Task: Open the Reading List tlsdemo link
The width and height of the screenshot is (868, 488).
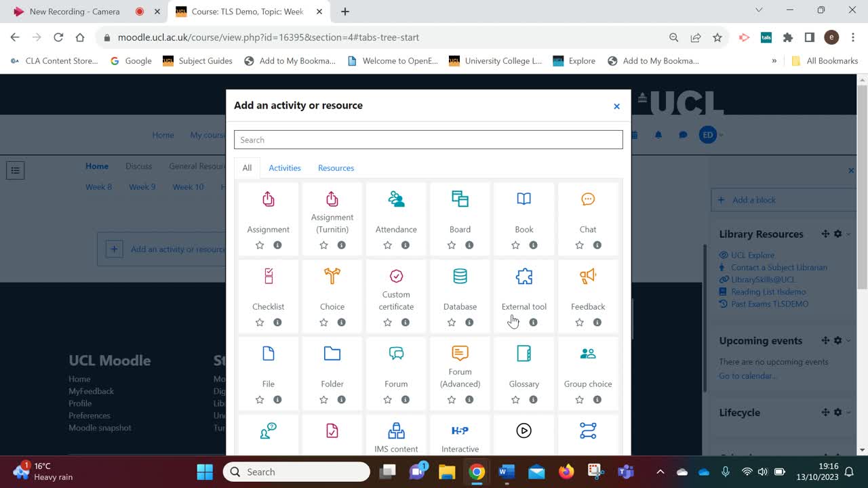Action: (769, 291)
